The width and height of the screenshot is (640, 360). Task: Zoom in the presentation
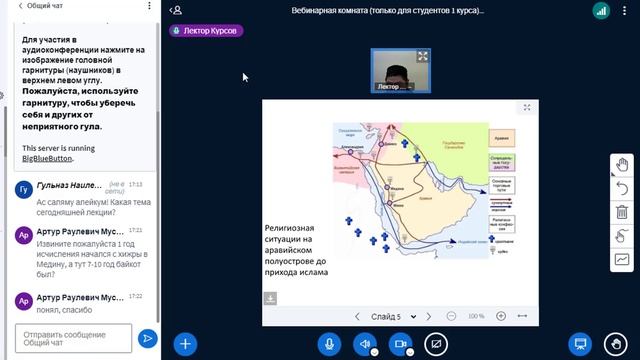click(501, 316)
